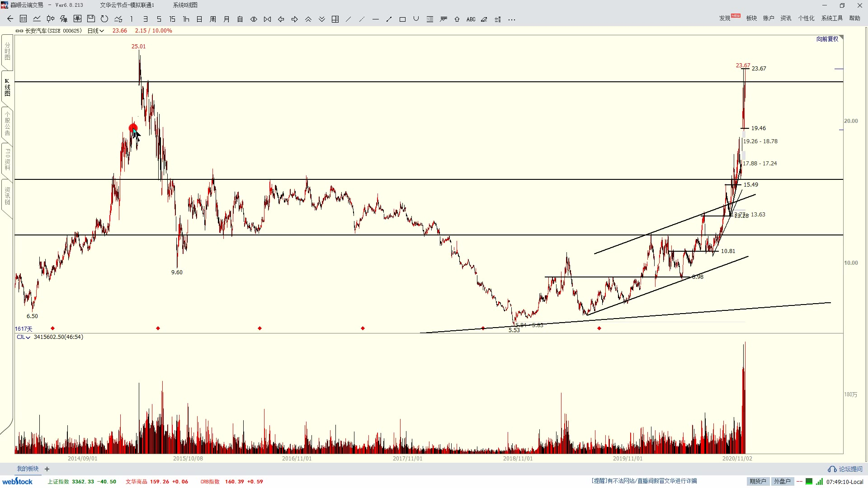Open the 日线 period dropdown
The height and width of the screenshot is (488, 868).
tap(96, 31)
